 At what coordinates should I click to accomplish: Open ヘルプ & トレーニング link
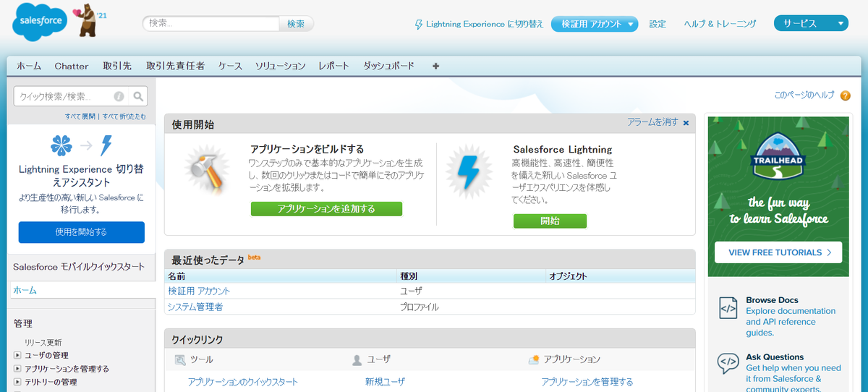click(x=720, y=24)
